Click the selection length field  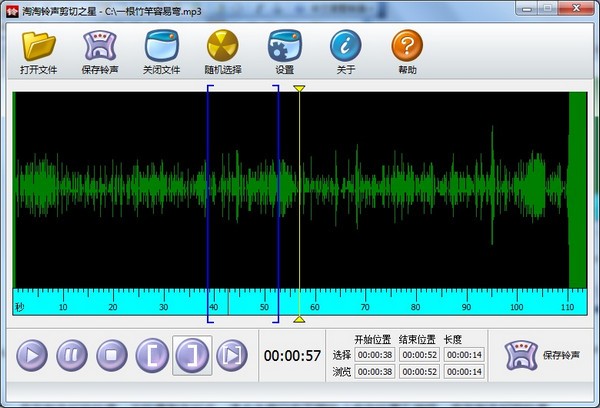463,355
